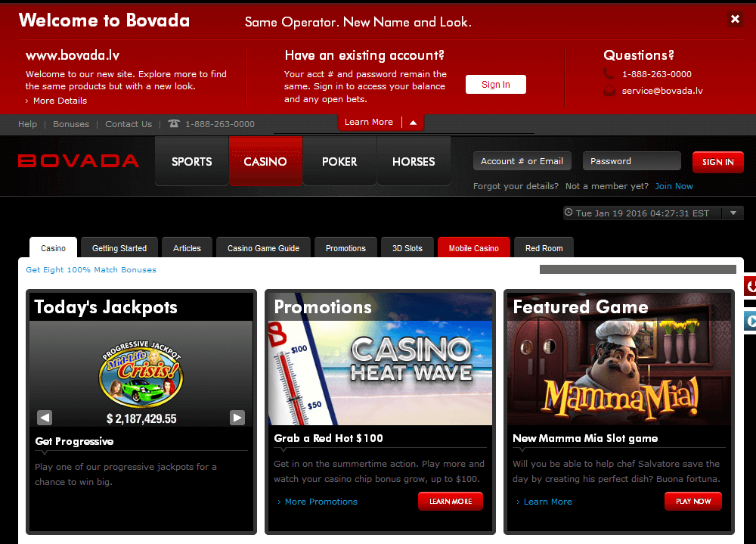Click the blue play icon on the right edge
Viewport: 756px width, 544px height.
(751, 320)
